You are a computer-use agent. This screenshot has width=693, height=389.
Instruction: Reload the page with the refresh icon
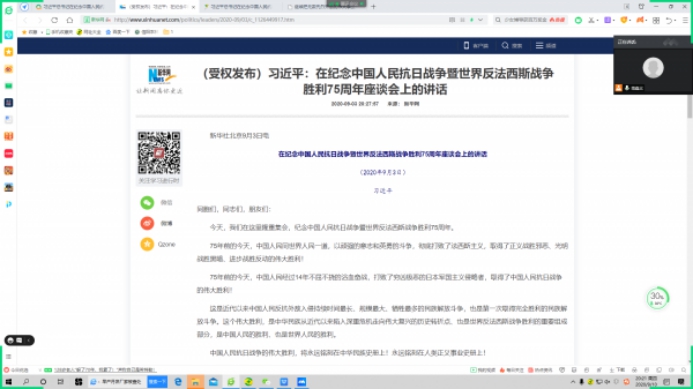[54, 20]
